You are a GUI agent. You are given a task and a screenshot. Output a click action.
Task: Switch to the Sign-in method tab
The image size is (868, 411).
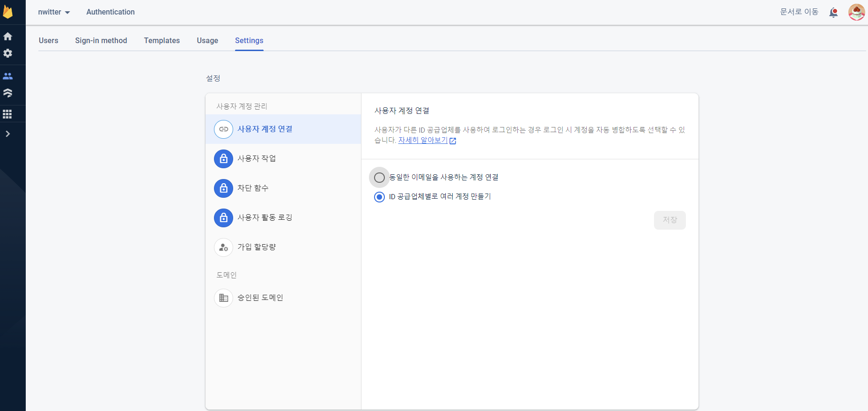tap(101, 40)
